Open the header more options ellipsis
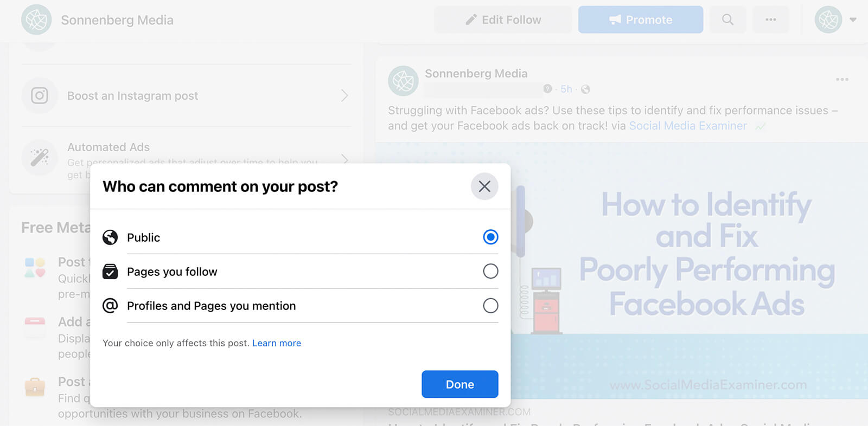 (771, 20)
